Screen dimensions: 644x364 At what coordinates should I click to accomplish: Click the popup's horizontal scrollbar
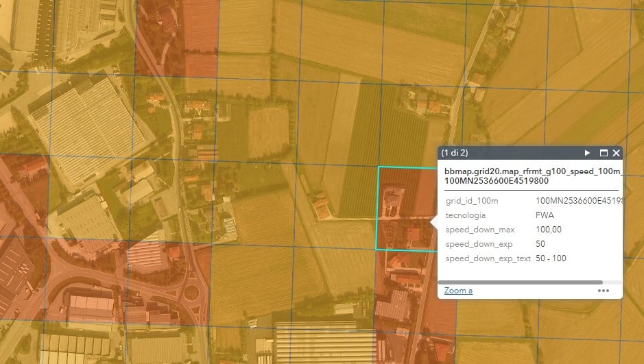(520, 282)
